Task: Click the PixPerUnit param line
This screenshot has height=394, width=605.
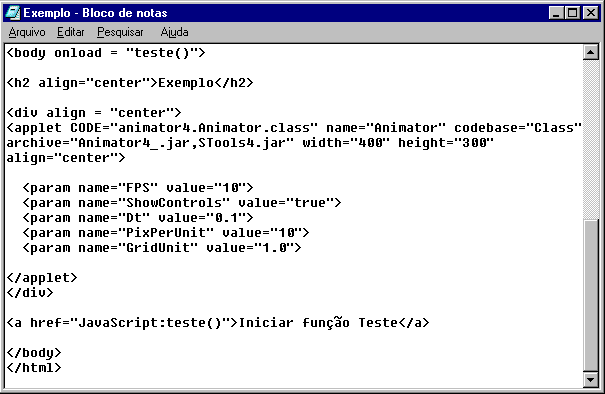Action: (166, 233)
